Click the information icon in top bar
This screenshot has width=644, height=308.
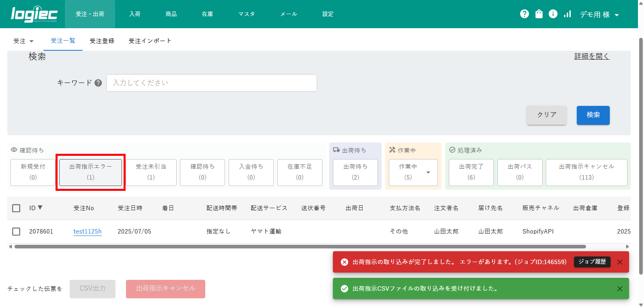click(553, 14)
